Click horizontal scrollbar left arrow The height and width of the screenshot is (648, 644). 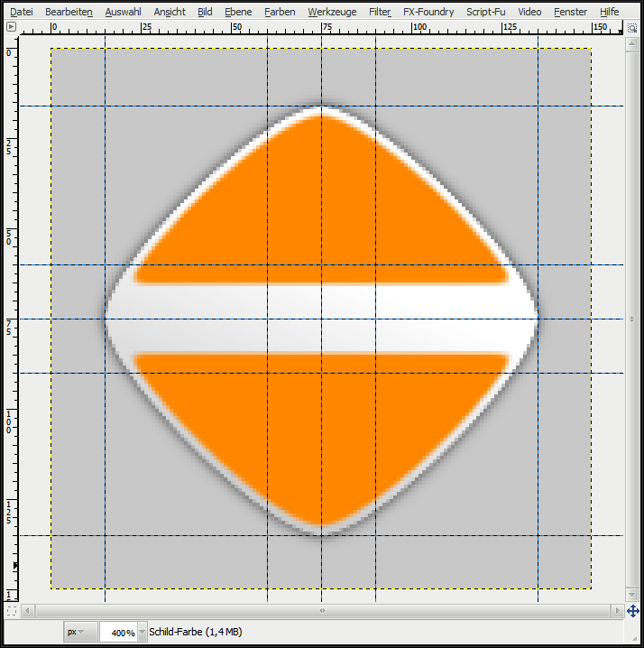point(28,610)
